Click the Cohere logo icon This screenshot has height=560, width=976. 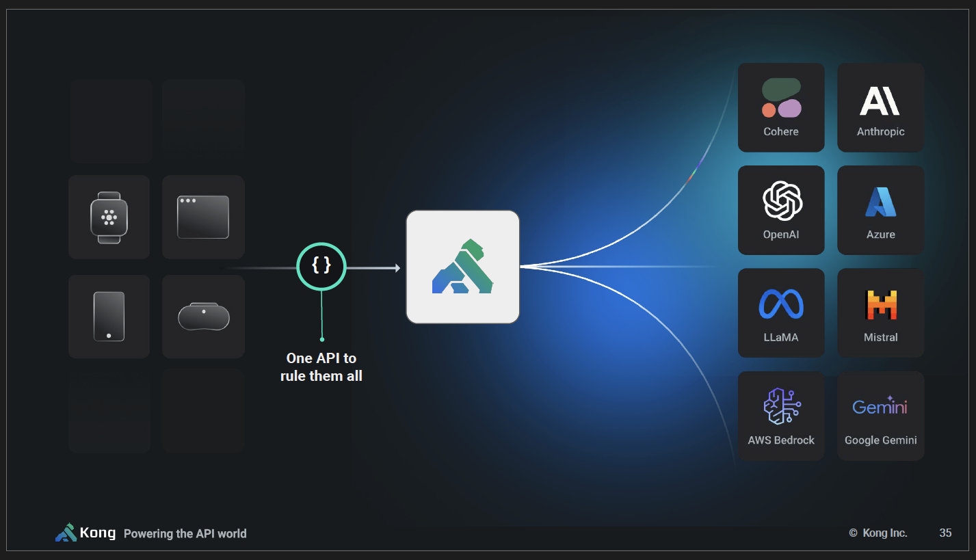781,98
